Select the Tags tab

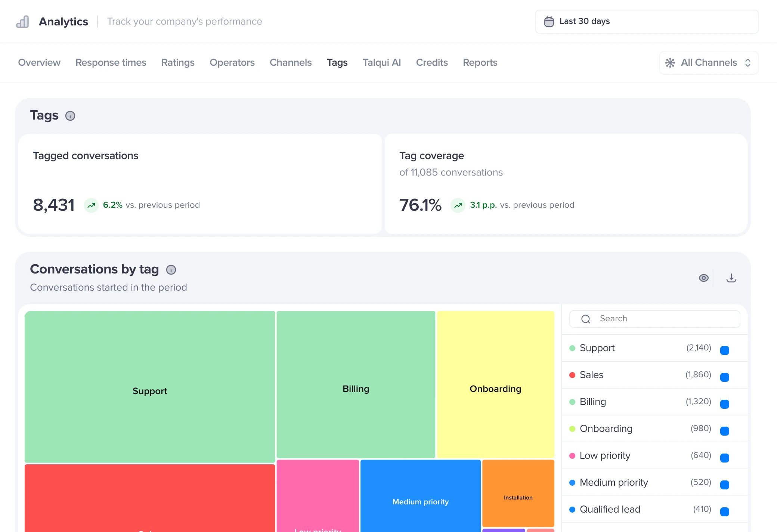337,62
